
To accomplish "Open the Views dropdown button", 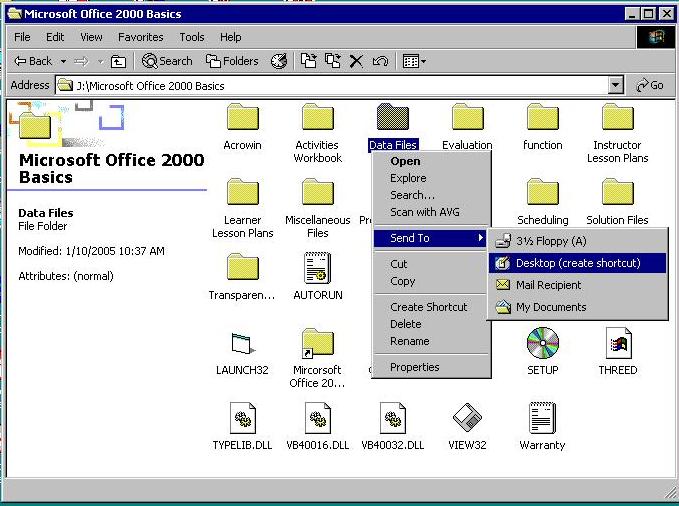I will pos(414,61).
